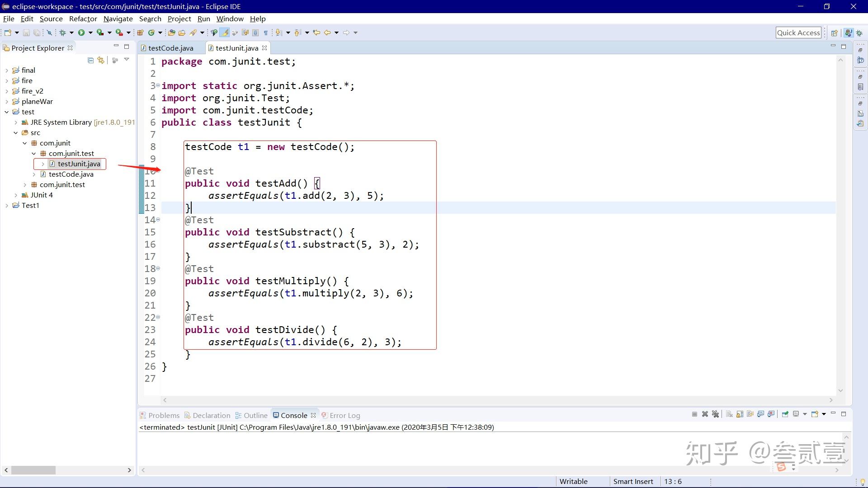Image resolution: width=868 pixels, height=488 pixels.
Task: Toggle Scroll Lock in Console toolbar
Action: (x=740, y=414)
